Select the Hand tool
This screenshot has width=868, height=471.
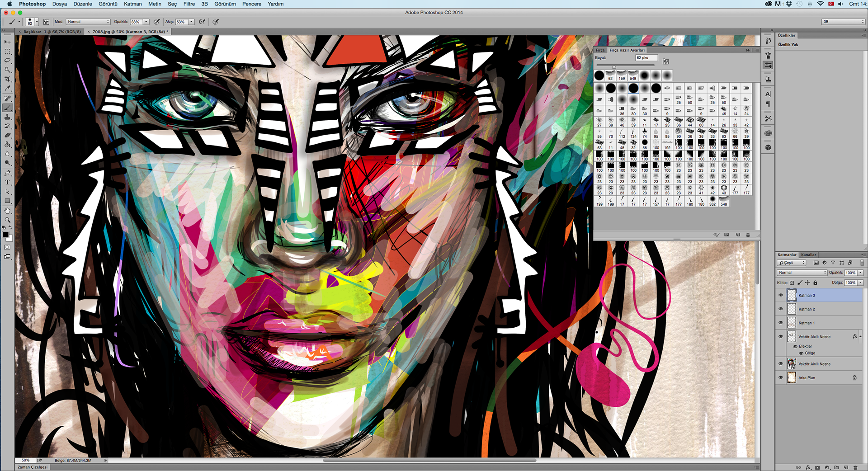(x=7, y=211)
